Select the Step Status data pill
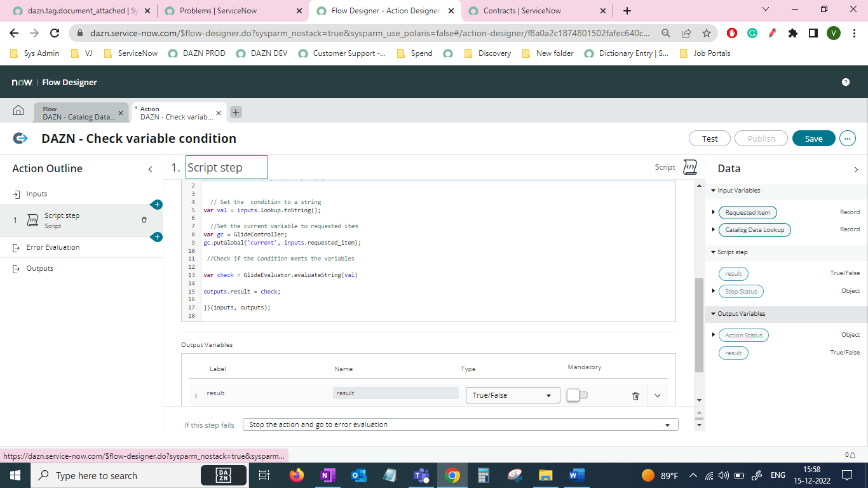868x488 pixels. (x=741, y=292)
